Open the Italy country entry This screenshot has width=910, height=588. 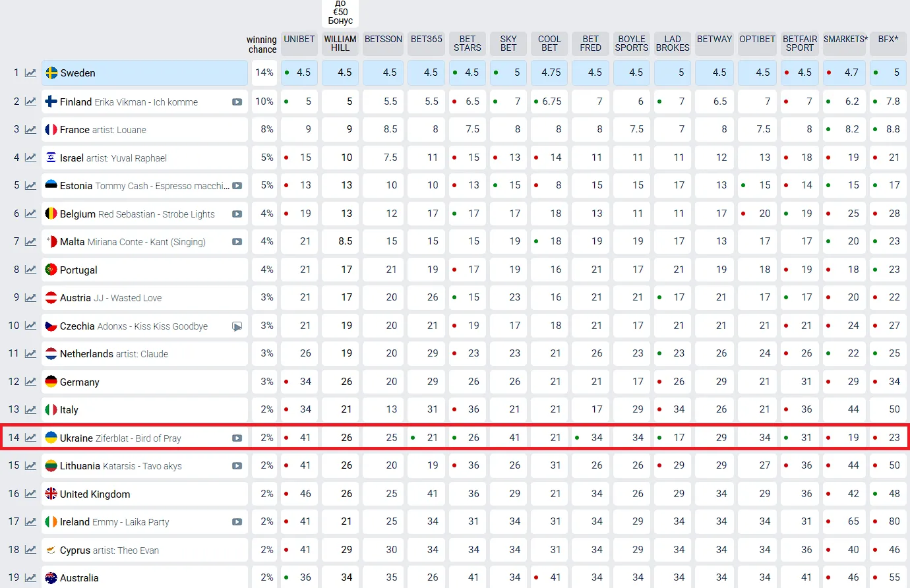[x=144, y=409]
